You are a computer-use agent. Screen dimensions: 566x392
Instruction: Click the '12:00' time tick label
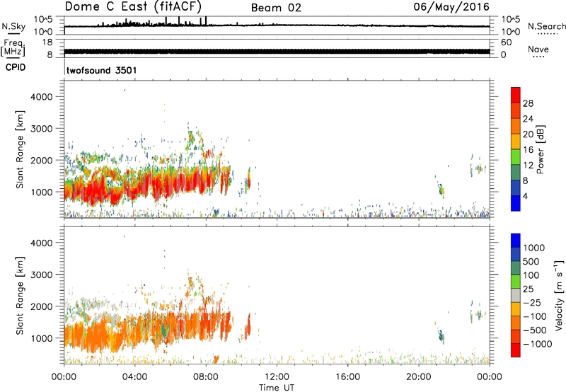click(x=277, y=377)
